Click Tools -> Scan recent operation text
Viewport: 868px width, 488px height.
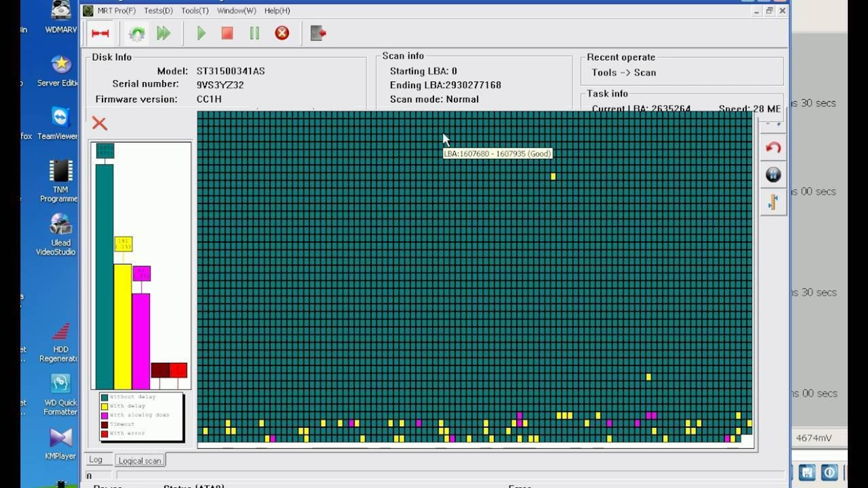(x=624, y=72)
